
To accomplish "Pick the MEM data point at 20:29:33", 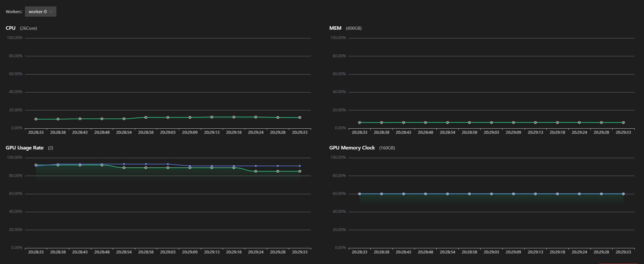I will point(623,123).
